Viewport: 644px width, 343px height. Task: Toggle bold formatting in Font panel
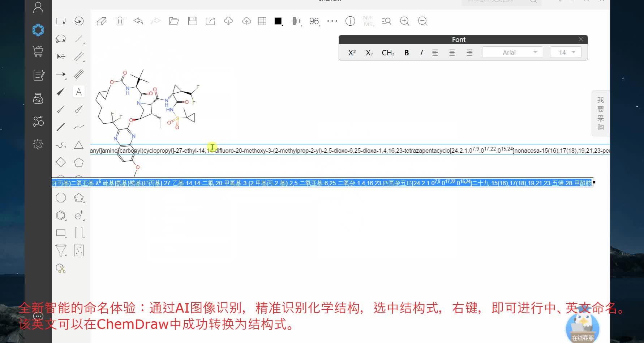tap(406, 52)
